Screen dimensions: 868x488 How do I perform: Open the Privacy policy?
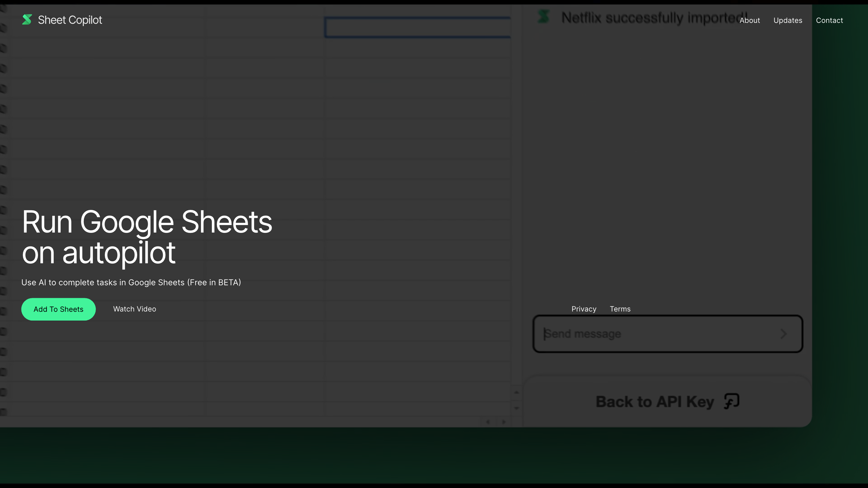(584, 309)
